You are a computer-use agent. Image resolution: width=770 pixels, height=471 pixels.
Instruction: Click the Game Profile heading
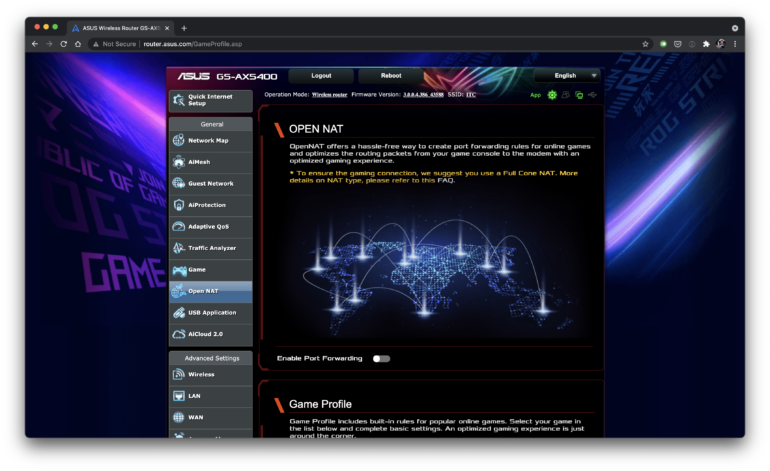point(320,404)
